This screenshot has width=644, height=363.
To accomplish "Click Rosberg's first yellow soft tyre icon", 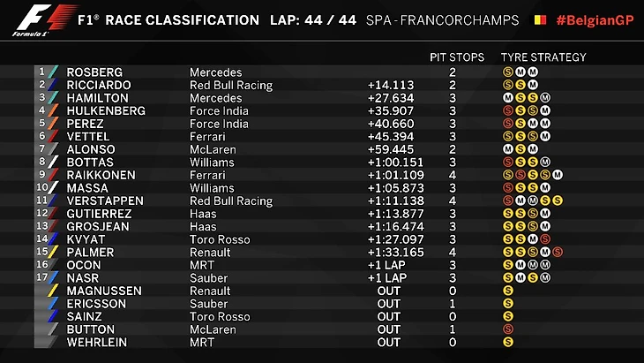I will 507,72.
